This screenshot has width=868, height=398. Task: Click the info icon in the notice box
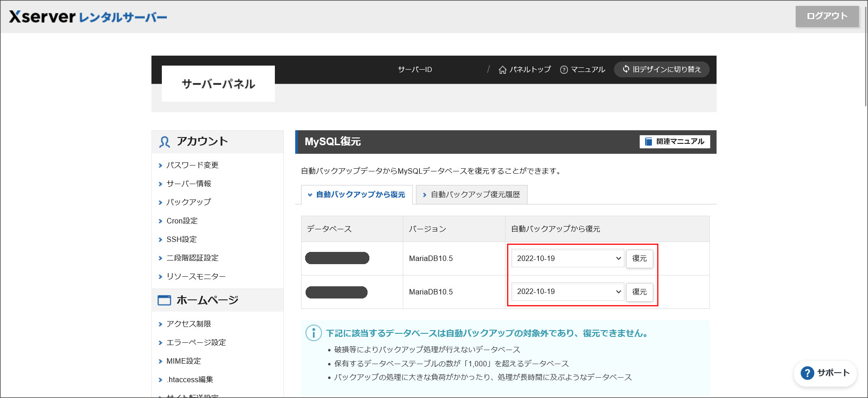[313, 333]
